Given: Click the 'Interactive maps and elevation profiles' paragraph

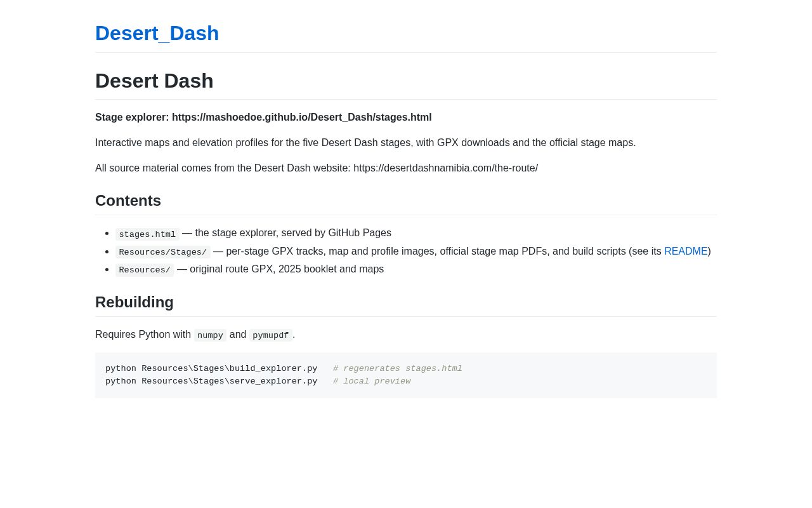Looking at the screenshot, I should [x=365, y=143].
